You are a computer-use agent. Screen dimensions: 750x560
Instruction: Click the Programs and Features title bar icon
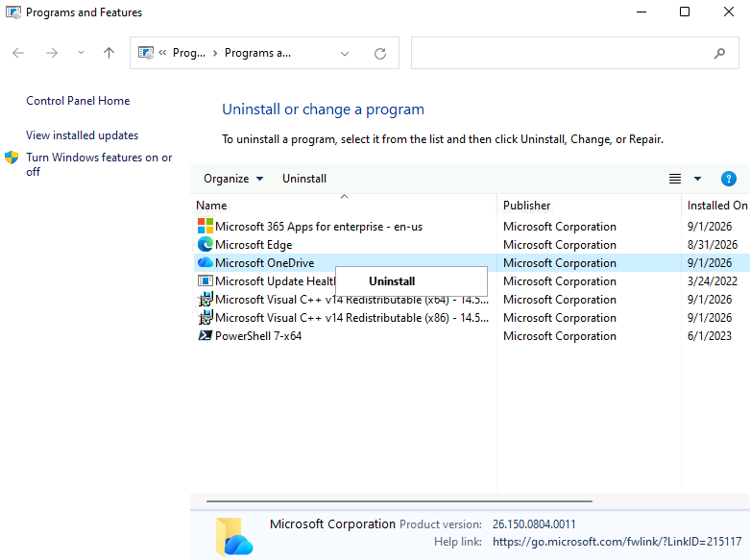[13, 12]
